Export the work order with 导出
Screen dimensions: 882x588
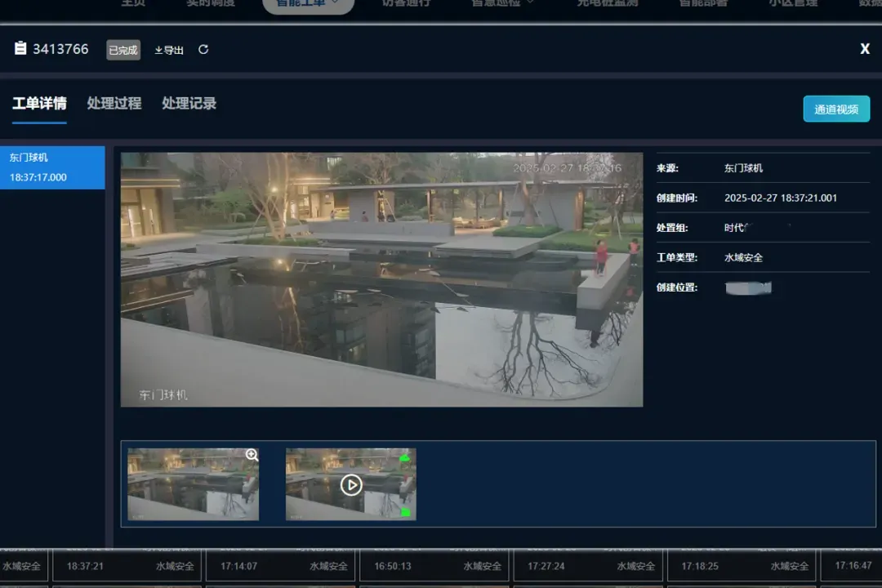(x=169, y=50)
